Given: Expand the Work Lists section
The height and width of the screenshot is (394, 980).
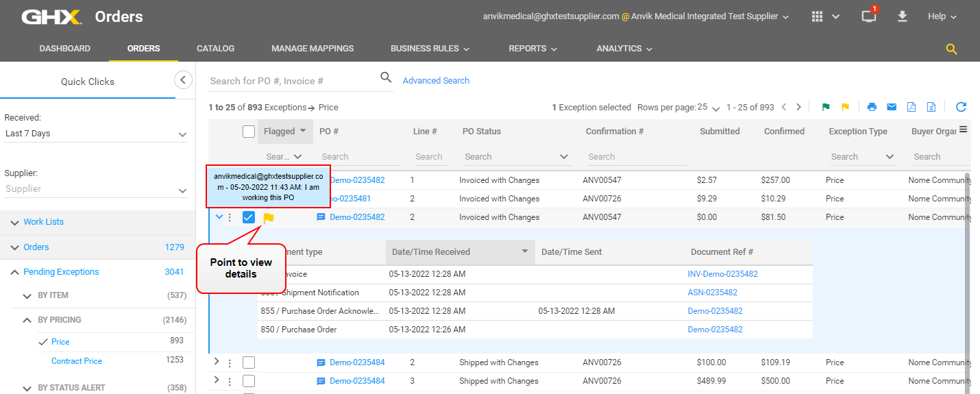Looking at the screenshot, I should click(x=44, y=222).
